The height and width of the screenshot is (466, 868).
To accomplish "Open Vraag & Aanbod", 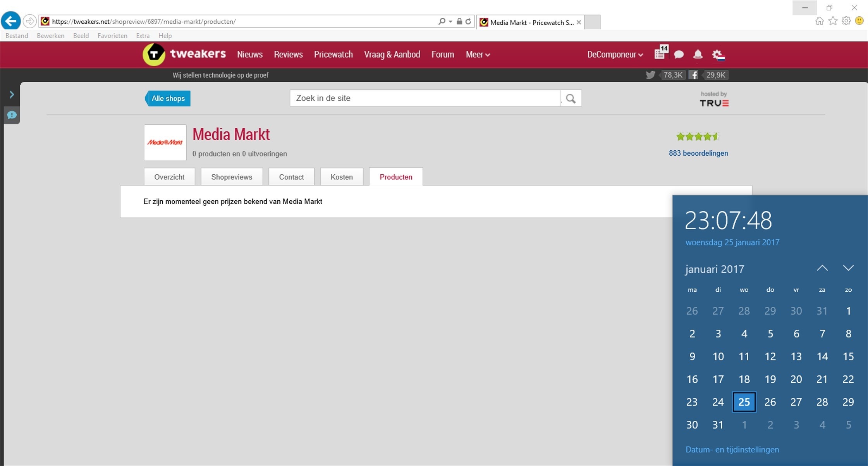I will [392, 55].
